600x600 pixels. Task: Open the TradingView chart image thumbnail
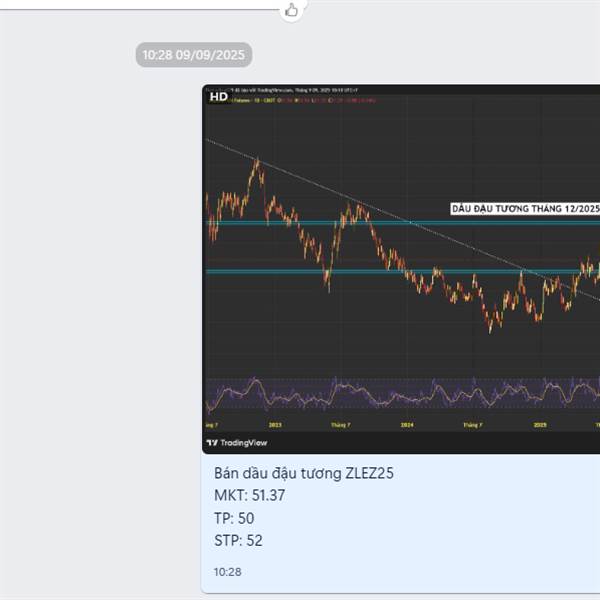401,269
